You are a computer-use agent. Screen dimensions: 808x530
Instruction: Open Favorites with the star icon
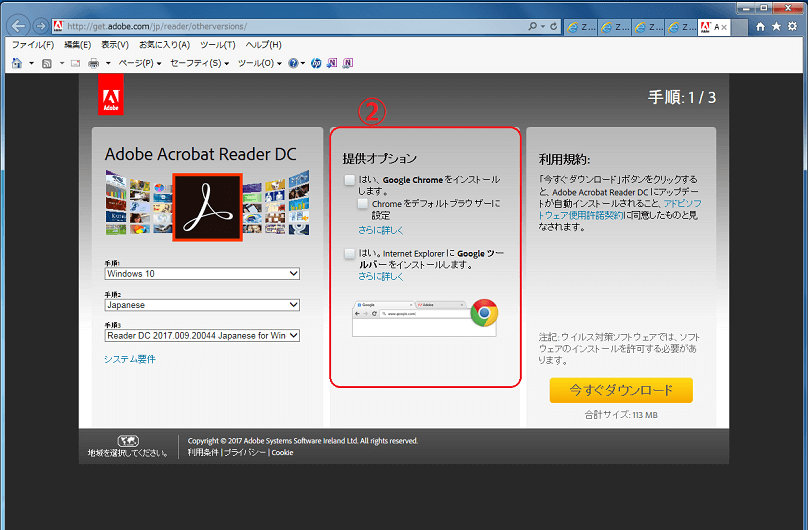point(776,27)
